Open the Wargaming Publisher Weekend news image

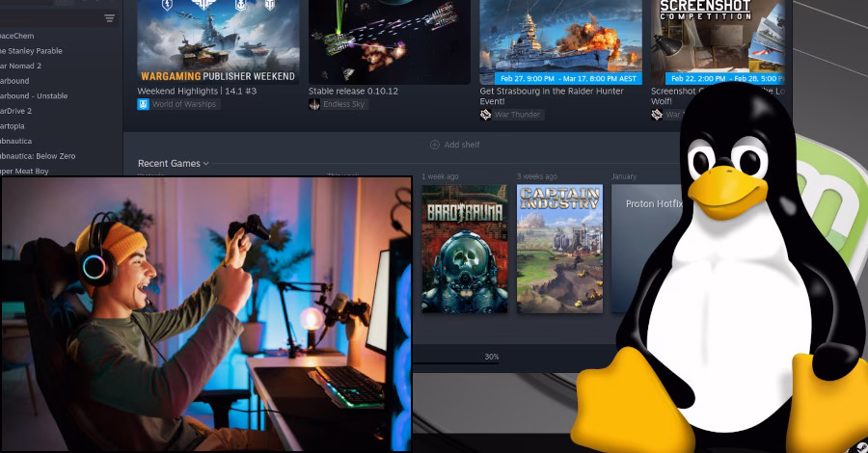coord(218,42)
